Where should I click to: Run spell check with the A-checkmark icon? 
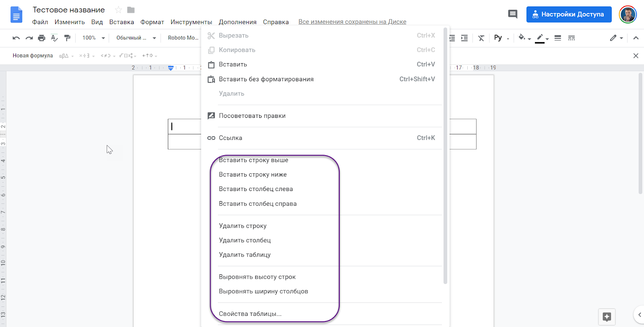(54, 38)
